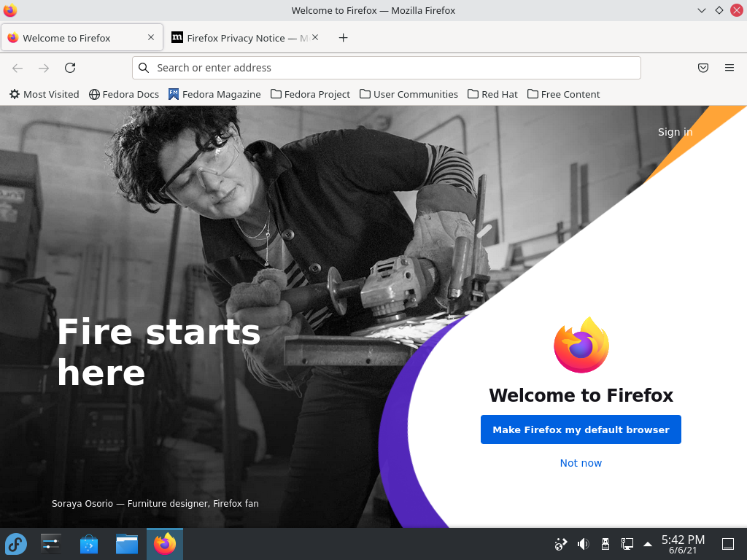Image resolution: width=747 pixels, height=560 pixels.
Task: Expand hidden system tray icons arrow
Action: point(648,544)
